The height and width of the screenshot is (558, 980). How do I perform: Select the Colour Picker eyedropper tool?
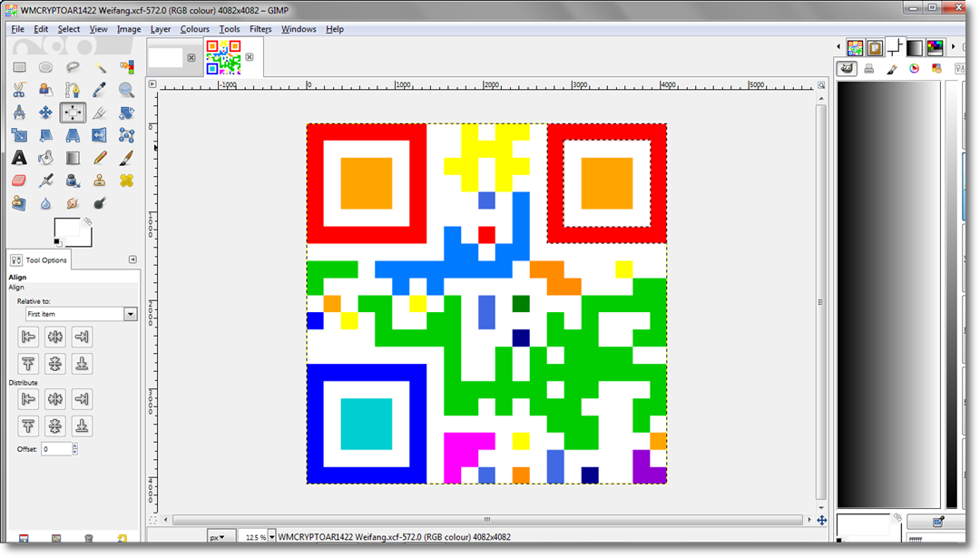coord(100,90)
